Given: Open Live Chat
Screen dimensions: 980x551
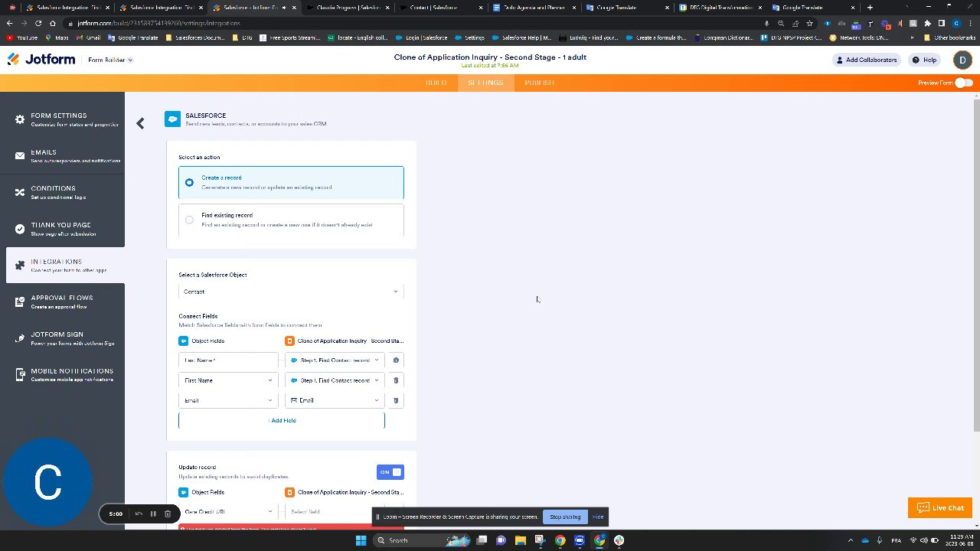Looking at the screenshot, I should [x=940, y=507].
